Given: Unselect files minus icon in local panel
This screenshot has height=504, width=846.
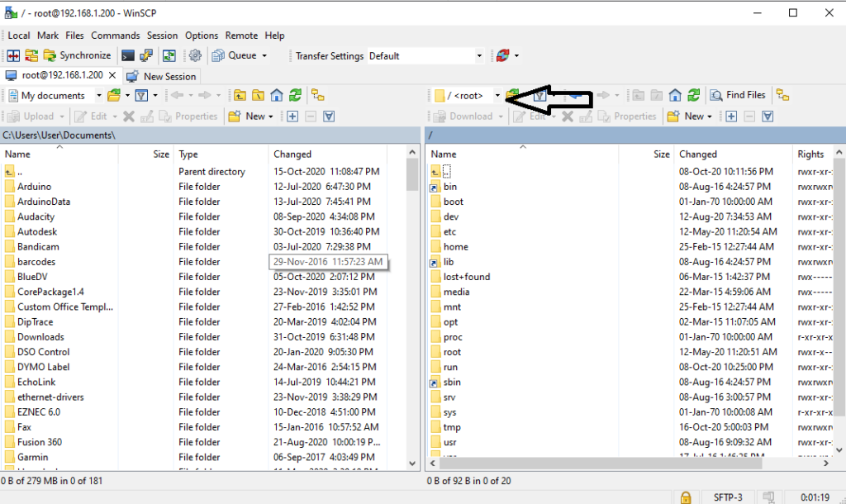Looking at the screenshot, I should coord(311,116).
